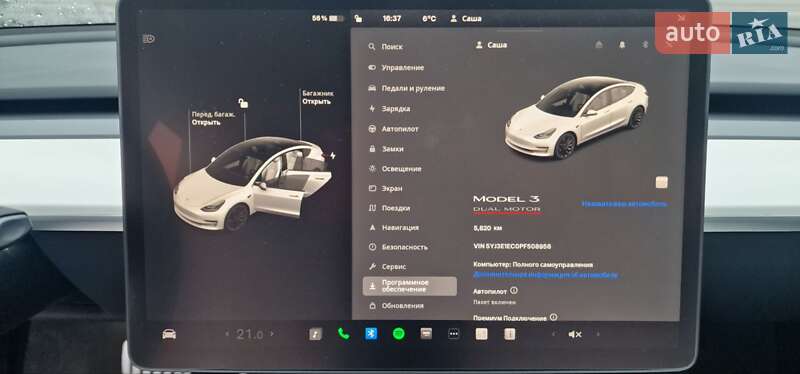Select the Автопилот menu item
This screenshot has height=374, width=800.
point(393,129)
